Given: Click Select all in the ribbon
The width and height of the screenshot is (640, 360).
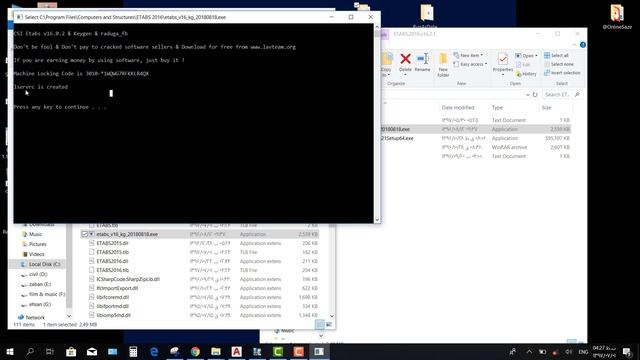Looking at the screenshot, I should [556, 56].
